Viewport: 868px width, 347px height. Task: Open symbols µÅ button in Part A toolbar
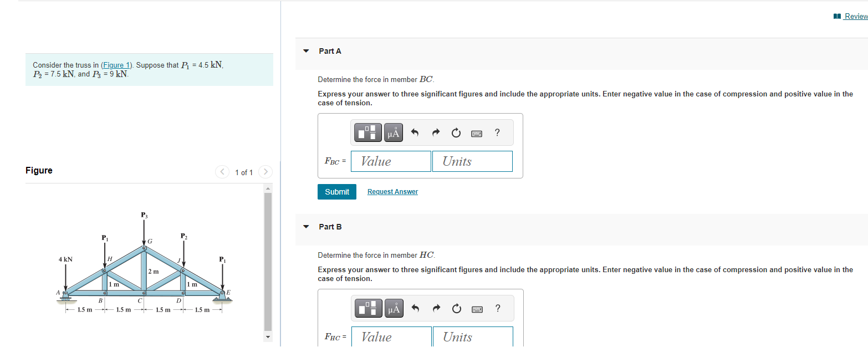pos(393,132)
